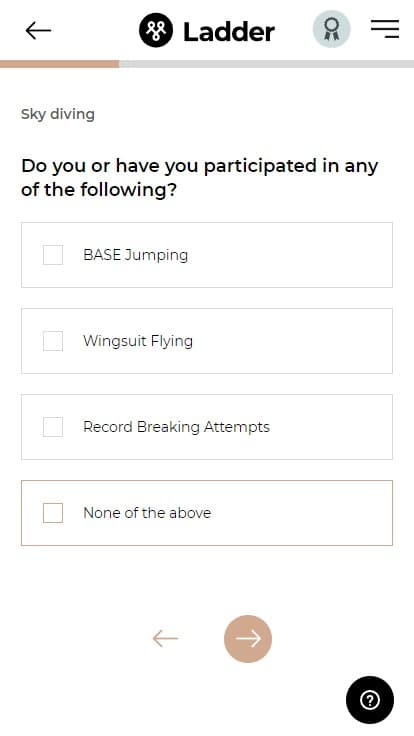The height and width of the screenshot is (736, 414).
Task: Open the award ribbon badge icon
Action: (x=331, y=29)
